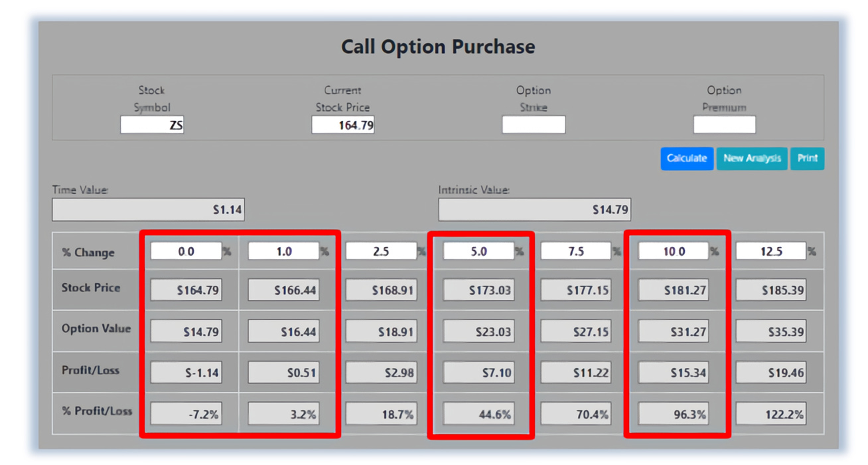Click the $173.03 Stock Price cell

pos(479,290)
